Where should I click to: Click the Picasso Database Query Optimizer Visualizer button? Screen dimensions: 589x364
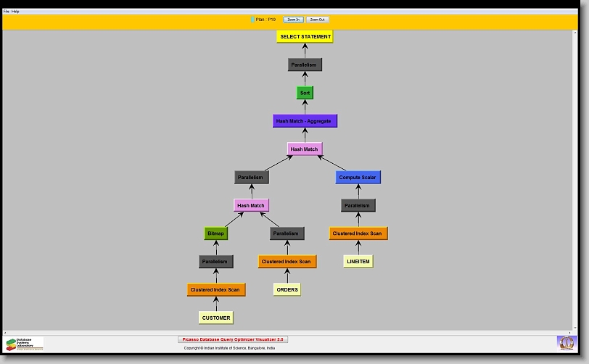point(233,339)
